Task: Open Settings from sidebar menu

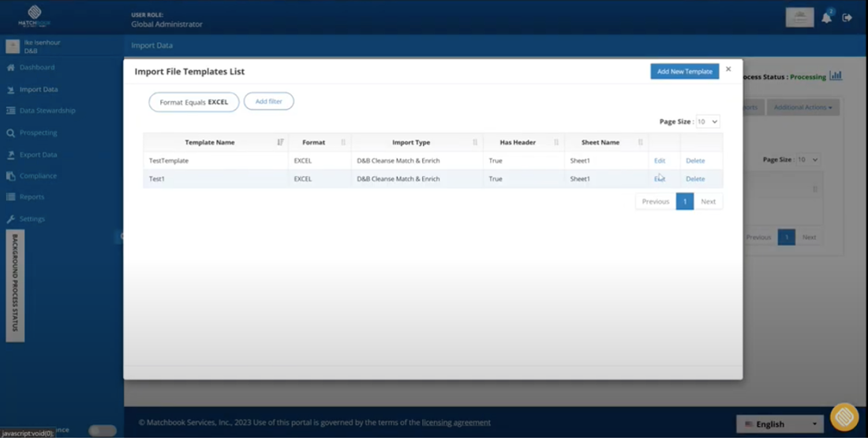Action: [x=32, y=219]
